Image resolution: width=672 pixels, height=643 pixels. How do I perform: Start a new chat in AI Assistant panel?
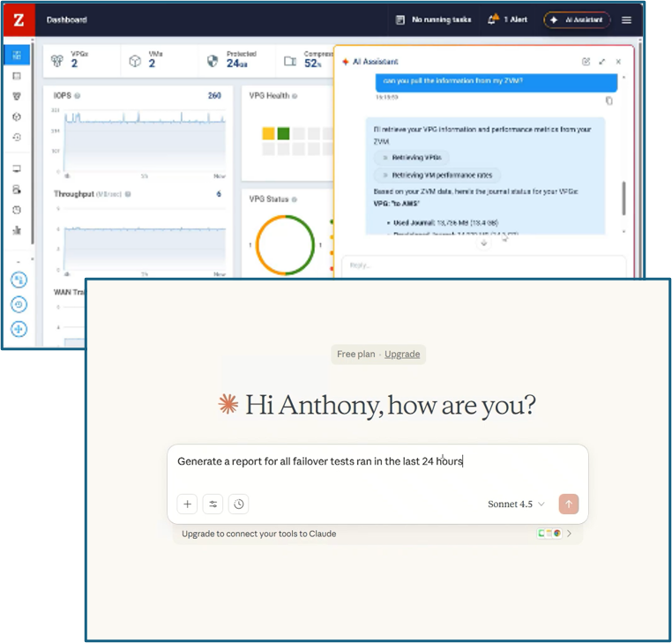586,62
